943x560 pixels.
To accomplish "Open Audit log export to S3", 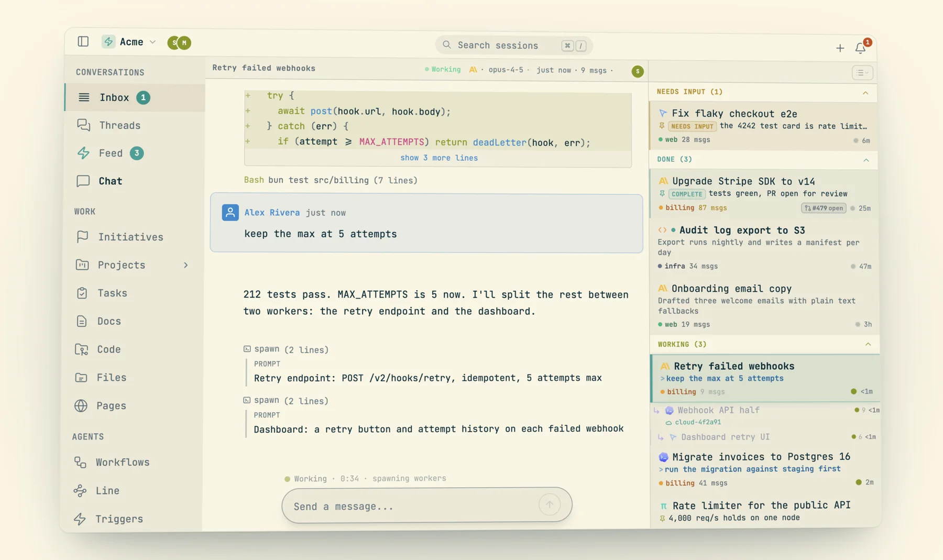I will [x=764, y=247].
